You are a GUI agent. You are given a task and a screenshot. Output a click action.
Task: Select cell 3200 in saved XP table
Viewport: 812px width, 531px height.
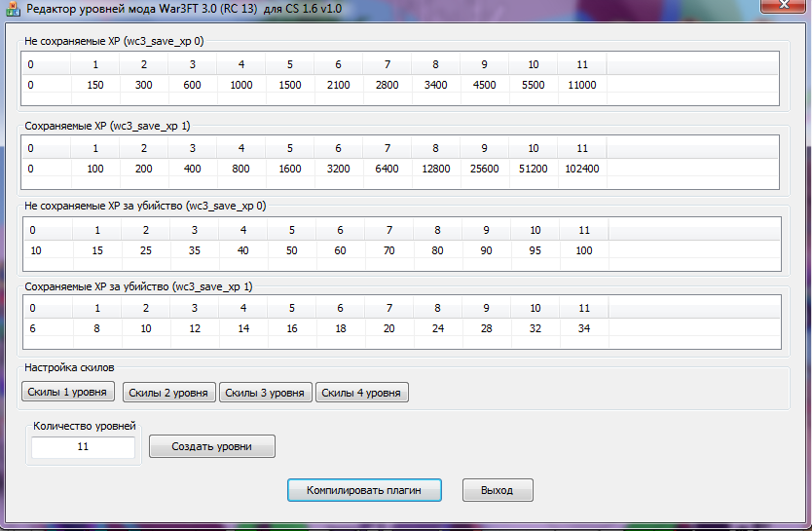(x=338, y=169)
